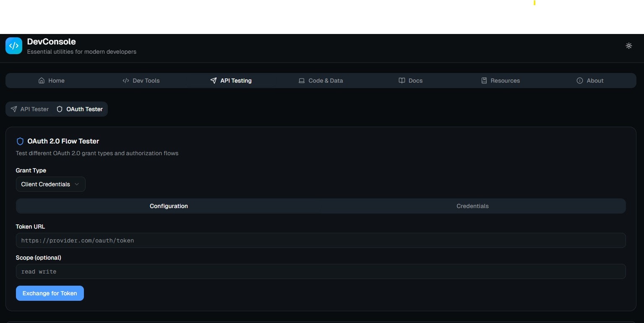Click the OAuth 2.0 shield icon
Screen dimensions: 644x323
point(20,141)
